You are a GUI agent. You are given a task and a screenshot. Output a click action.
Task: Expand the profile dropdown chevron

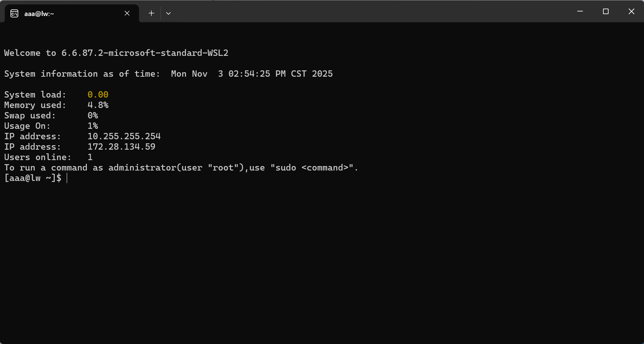[x=168, y=13]
